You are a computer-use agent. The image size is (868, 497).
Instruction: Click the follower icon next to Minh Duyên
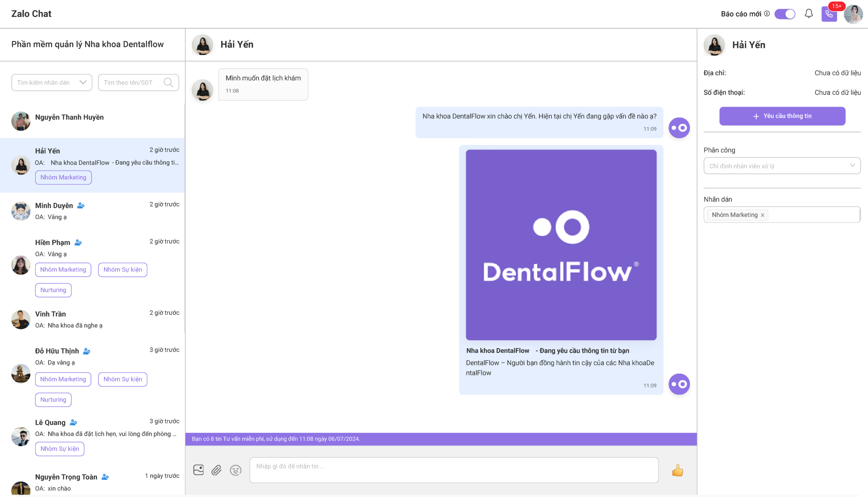click(81, 205)
